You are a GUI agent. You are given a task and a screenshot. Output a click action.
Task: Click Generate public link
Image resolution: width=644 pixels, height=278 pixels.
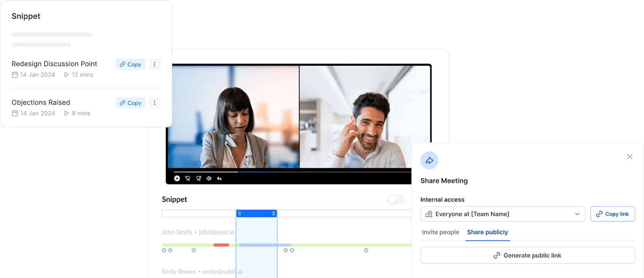(x=528, y=255)
